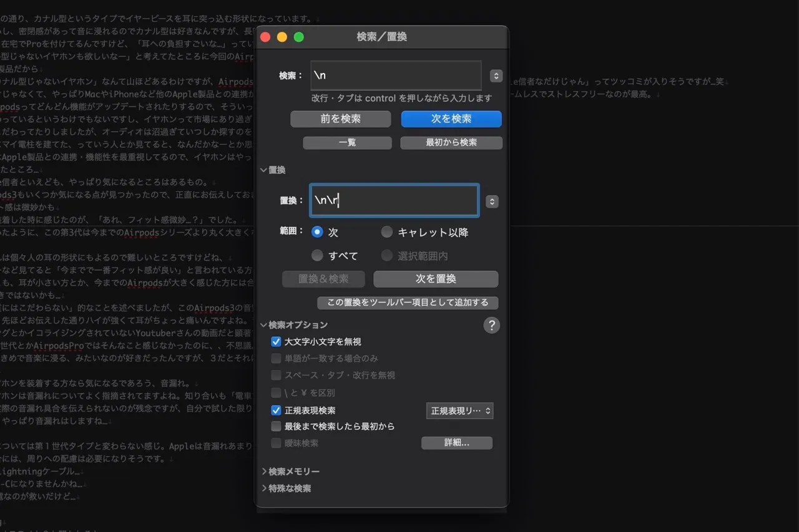799x532 pixels.
Task: Select the すべて range radio button
Action: 318,256
